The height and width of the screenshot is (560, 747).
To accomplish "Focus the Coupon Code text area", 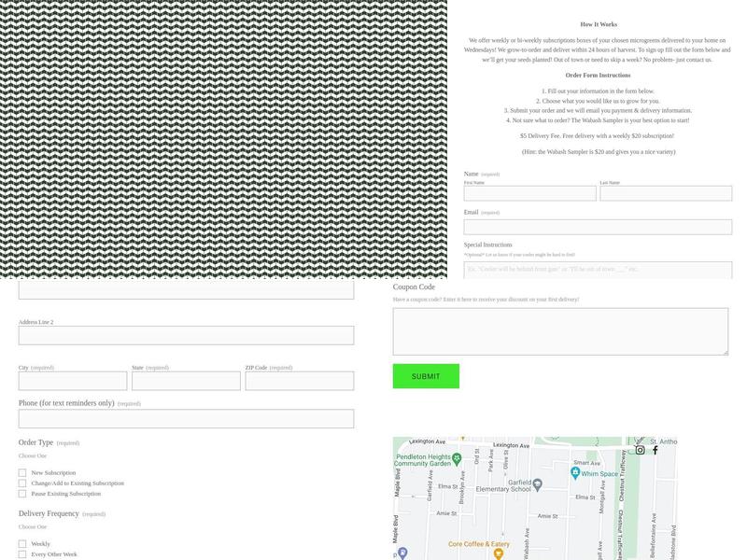I will [x=560, y=331].
